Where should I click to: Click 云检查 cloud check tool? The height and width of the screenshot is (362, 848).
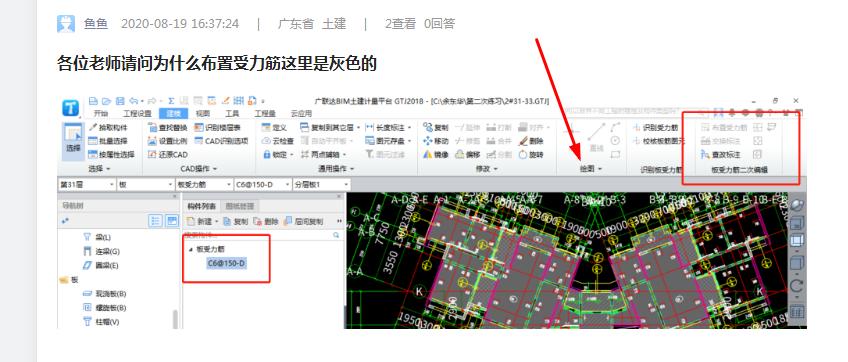277,141
